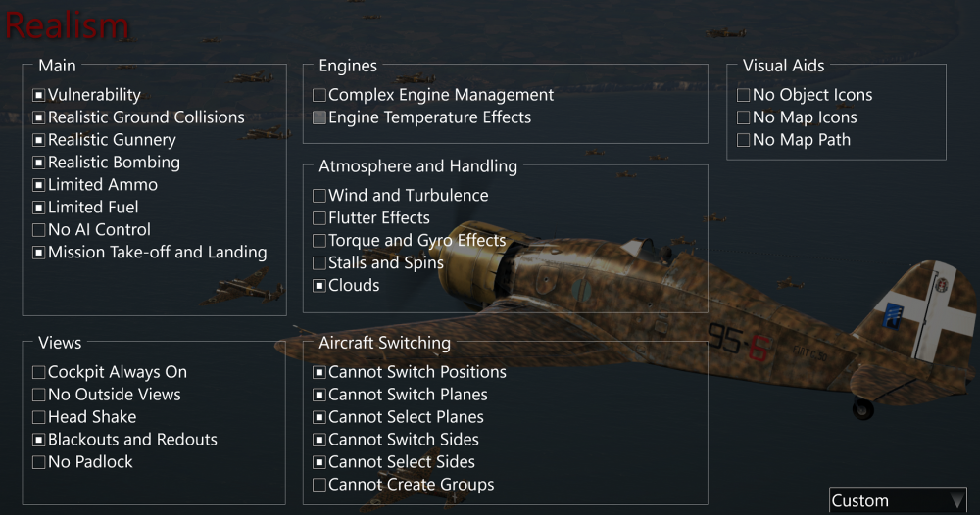Enable No Object Icons

pos(744,95)
